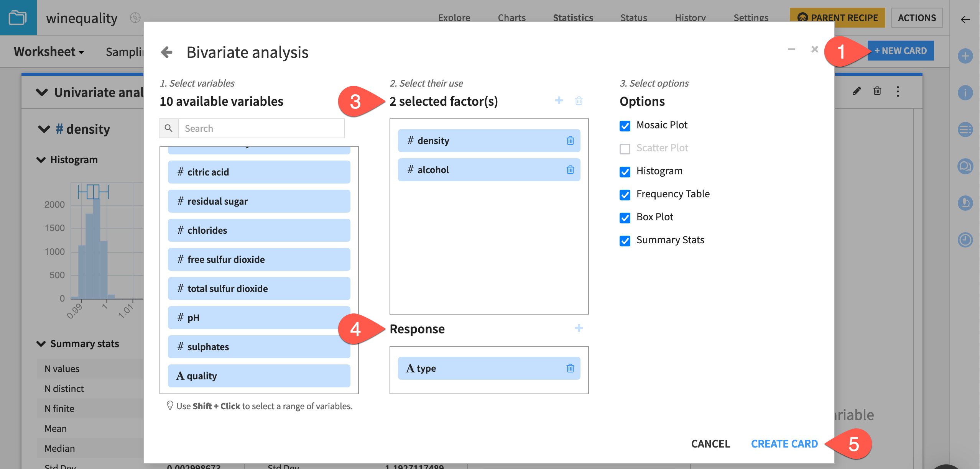Add variable to Response with plus icon

coord(579,328)
